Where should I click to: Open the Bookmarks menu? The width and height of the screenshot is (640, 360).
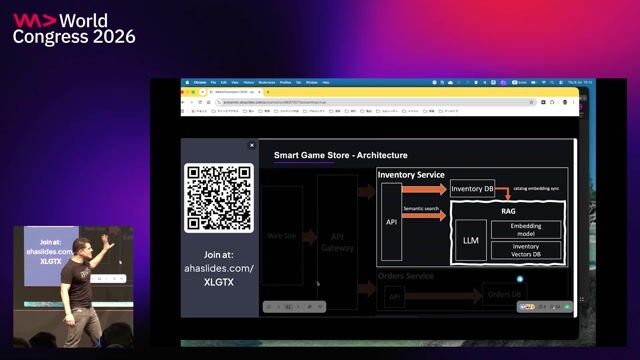point(267,82)
